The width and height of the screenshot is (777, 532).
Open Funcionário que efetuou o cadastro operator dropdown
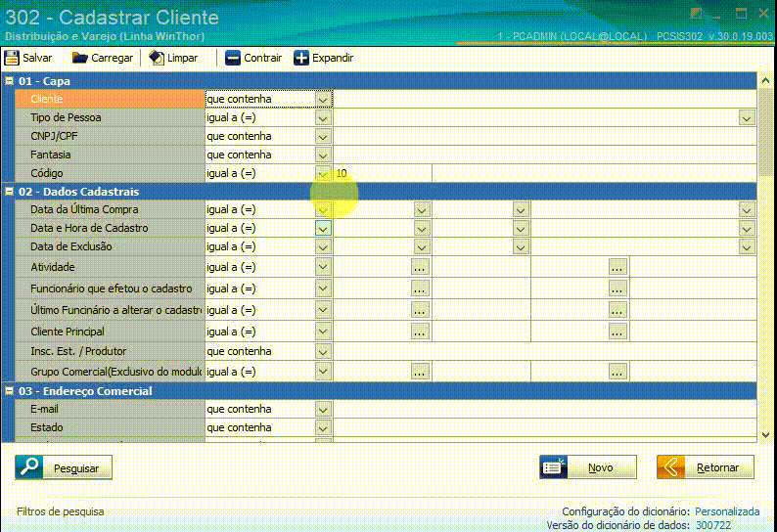coord(323,288)
